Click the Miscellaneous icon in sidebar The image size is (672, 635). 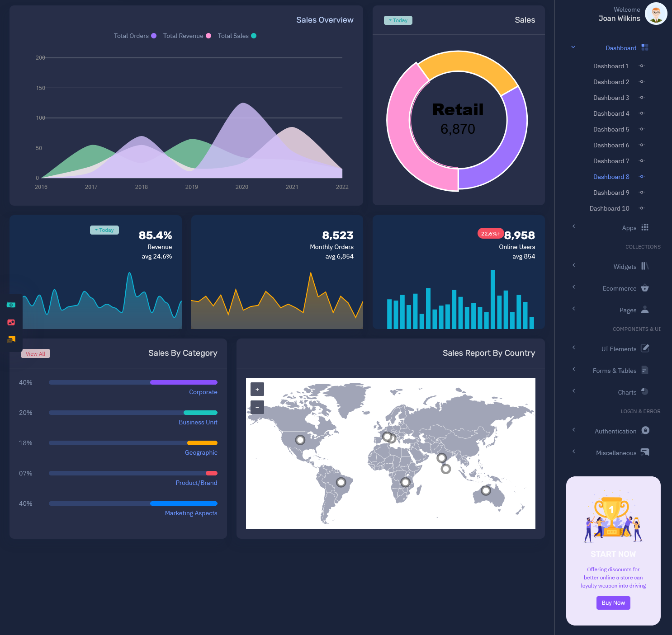[x=645, y=452]
